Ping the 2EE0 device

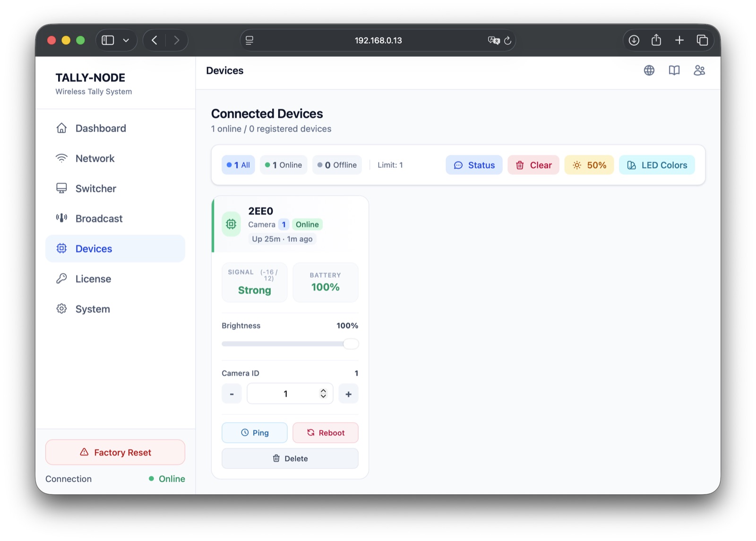click(255, 433)
